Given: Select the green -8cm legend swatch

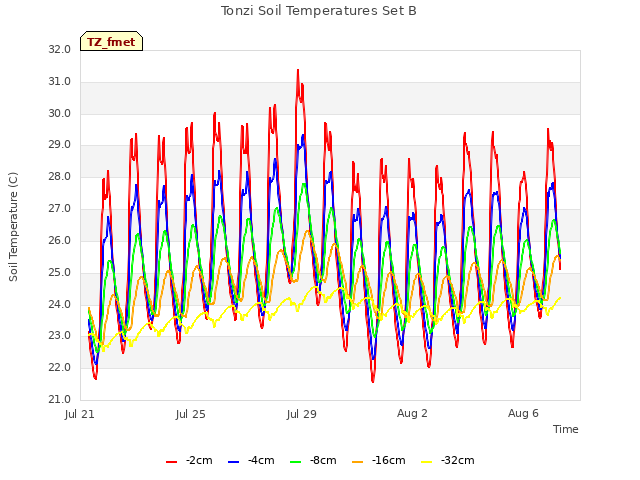Looking at the screenshot, I should click(296, 461).
